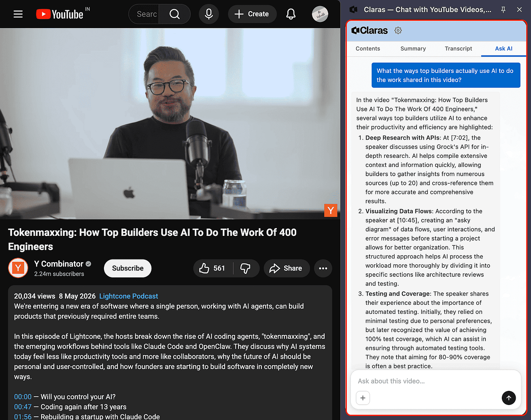Screen dimensions: 531x420
Task: Click the plus attach button in Claras
Action: pyautogui.click(x=363, y=398)
